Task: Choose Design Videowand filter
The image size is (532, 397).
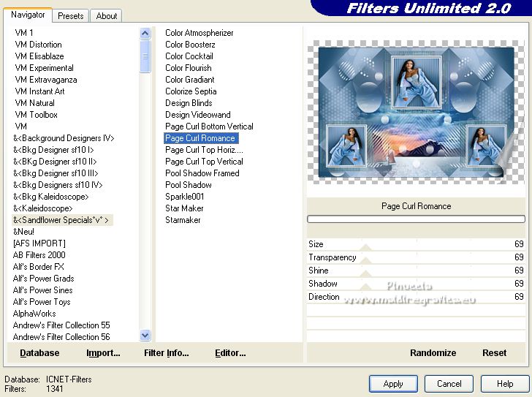Action: click(x=198, y=115)
